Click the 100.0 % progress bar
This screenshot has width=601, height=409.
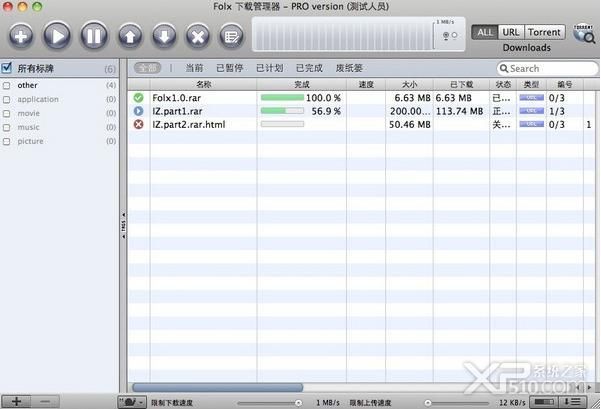click(282, 98)
